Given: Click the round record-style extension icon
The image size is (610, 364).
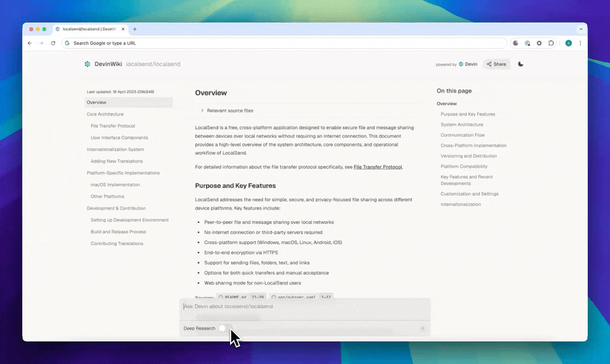Looking at the screenshot, I should click(x=539, y=43).
